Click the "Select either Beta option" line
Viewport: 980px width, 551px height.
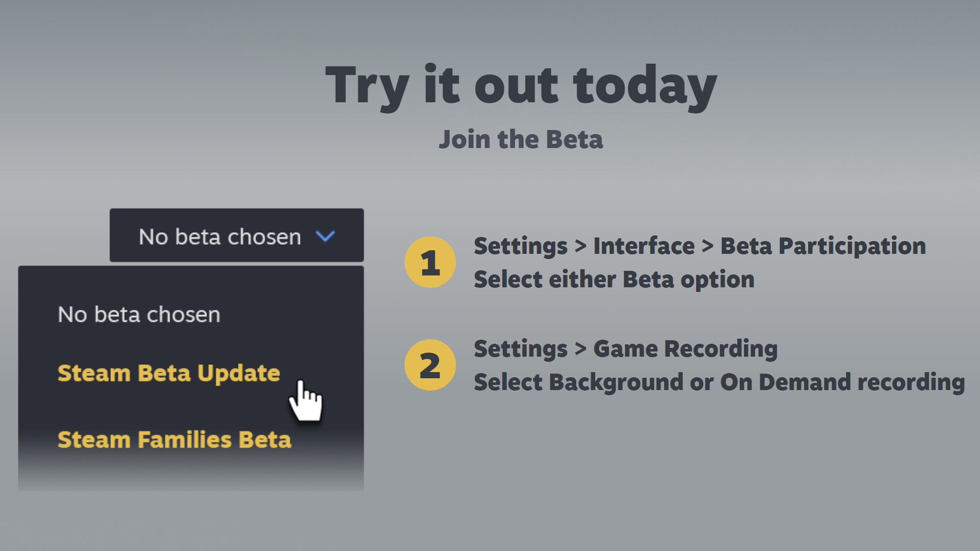(614, 280)
